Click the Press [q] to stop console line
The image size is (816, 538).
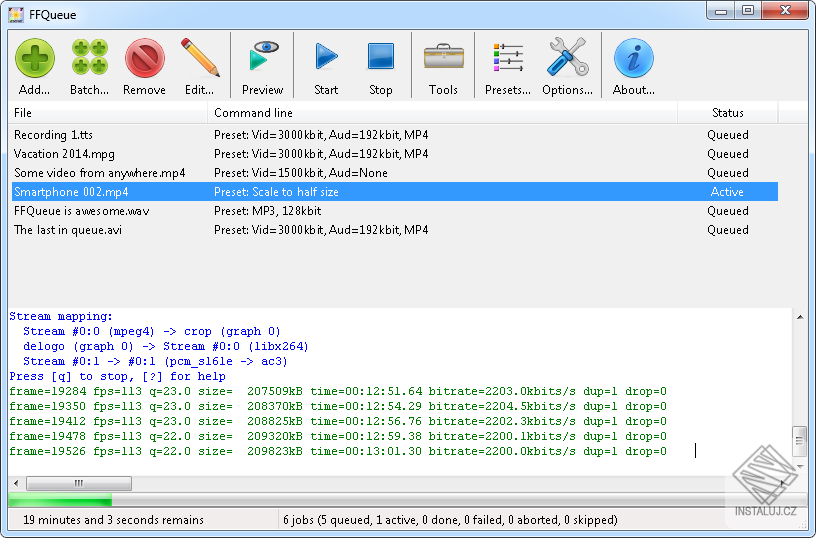[118, 376]
